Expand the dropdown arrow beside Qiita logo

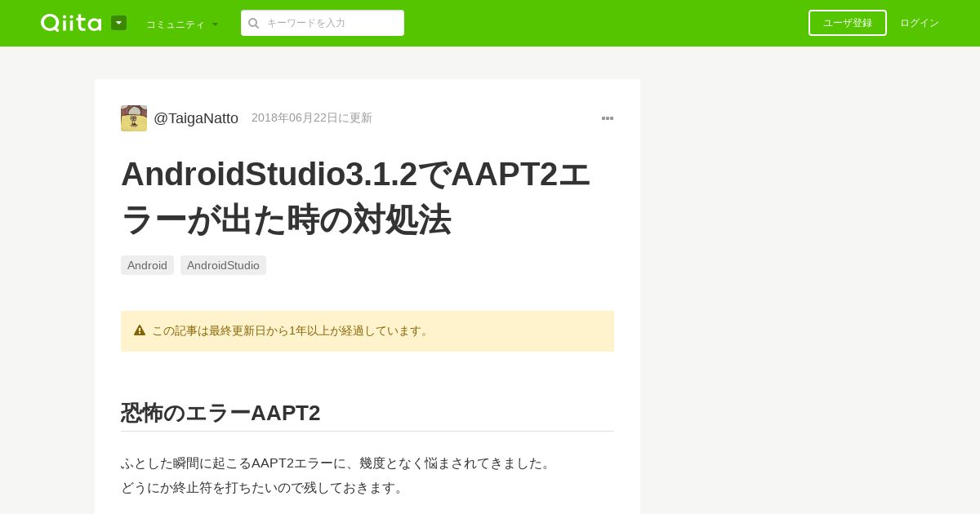click(118, 23)
